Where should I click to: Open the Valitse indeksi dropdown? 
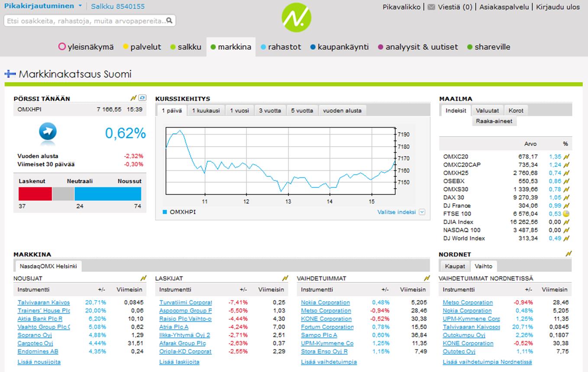[x=401, y=212]
